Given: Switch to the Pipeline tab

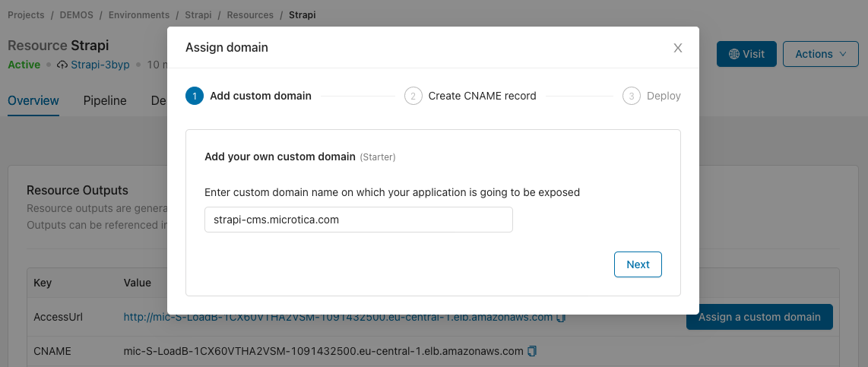Looking at the screenshot, I should [105, 101].
